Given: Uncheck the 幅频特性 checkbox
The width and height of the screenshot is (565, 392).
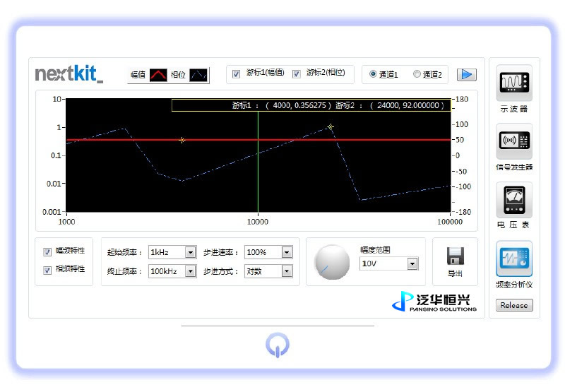Looking at the screenshot, I should (x=47, y=251).
